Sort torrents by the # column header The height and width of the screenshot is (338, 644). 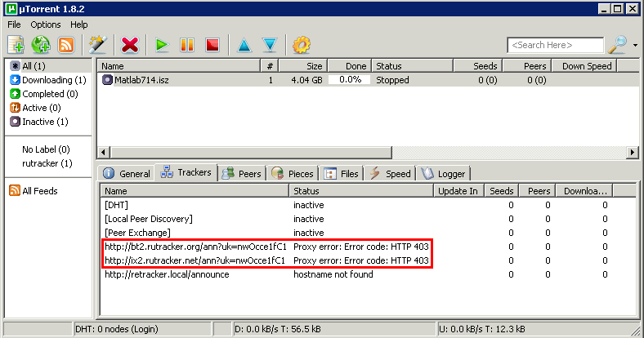pos(270,66)
